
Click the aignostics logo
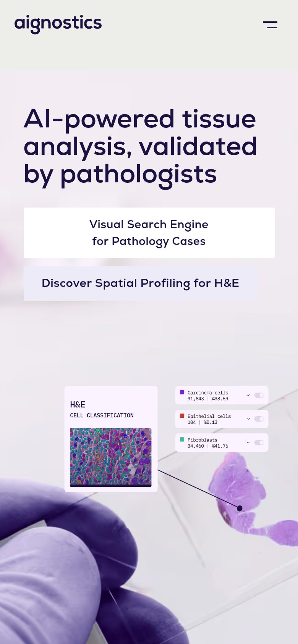tap(58, 24)
